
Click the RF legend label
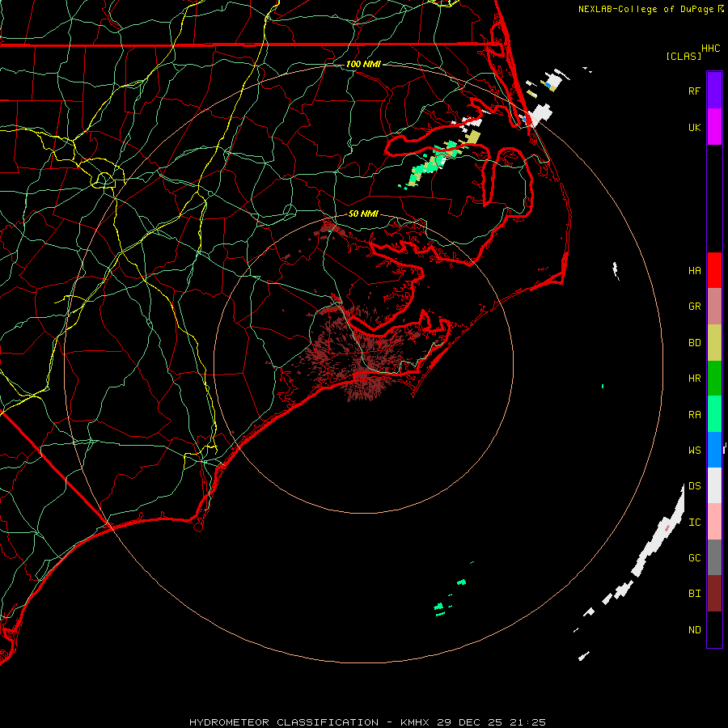694,91
